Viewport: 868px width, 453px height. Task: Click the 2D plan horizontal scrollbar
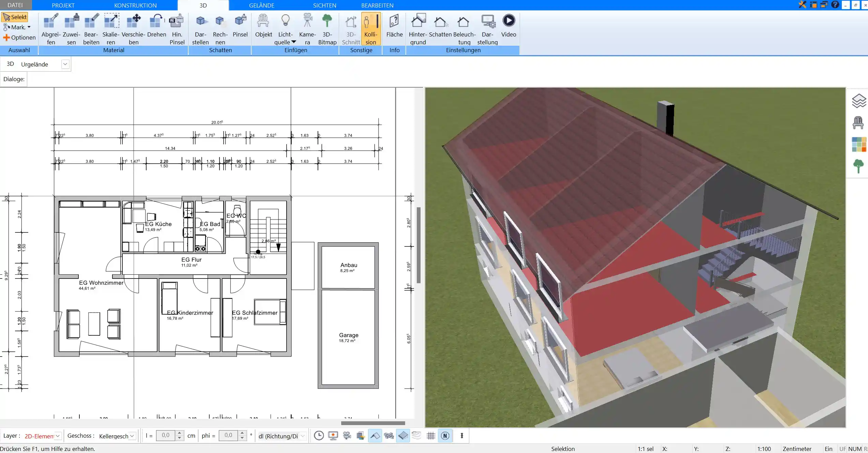(373, 423)
